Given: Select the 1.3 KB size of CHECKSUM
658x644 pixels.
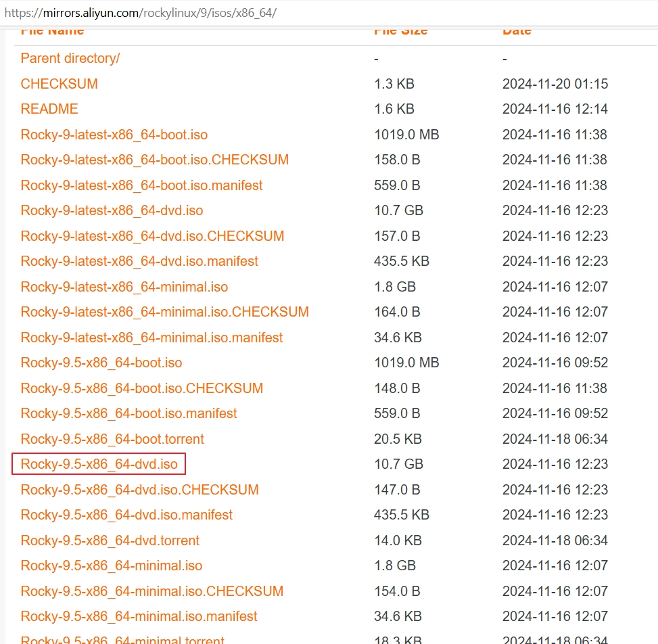Looking at the screenshot, I should coord(394,84).
